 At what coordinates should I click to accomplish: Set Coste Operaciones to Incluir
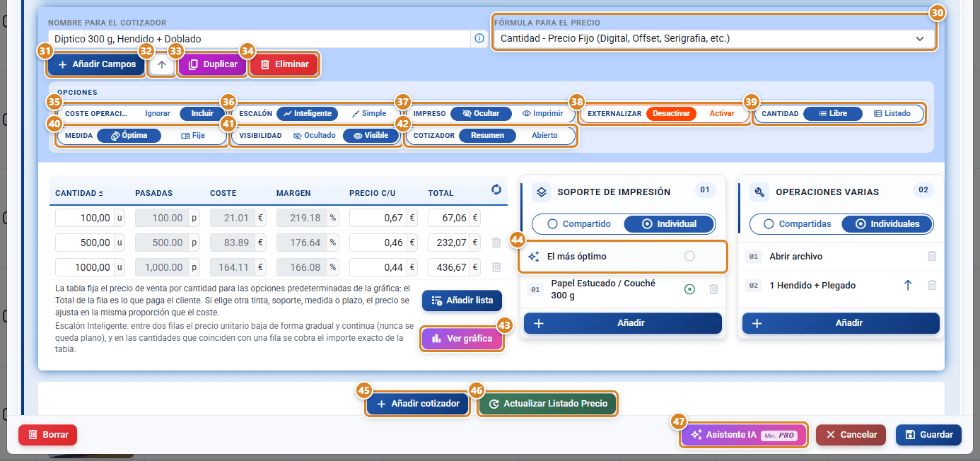point(202,113)
